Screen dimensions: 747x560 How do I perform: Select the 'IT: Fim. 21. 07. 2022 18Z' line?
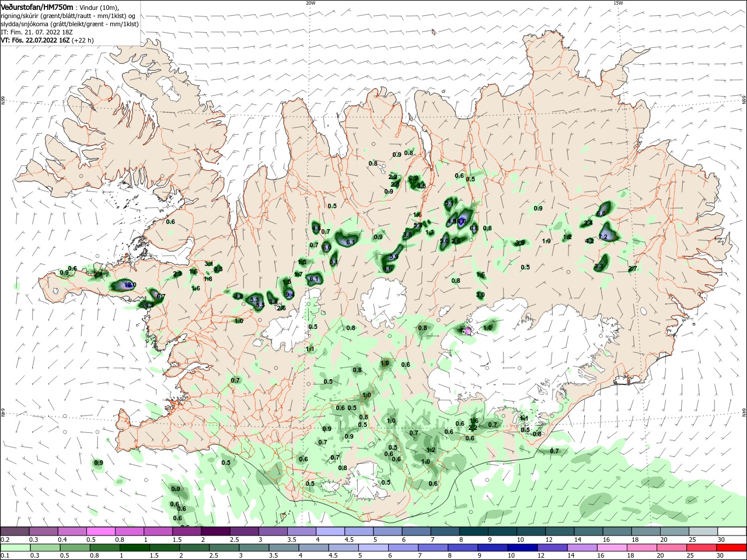pos(36,32)
